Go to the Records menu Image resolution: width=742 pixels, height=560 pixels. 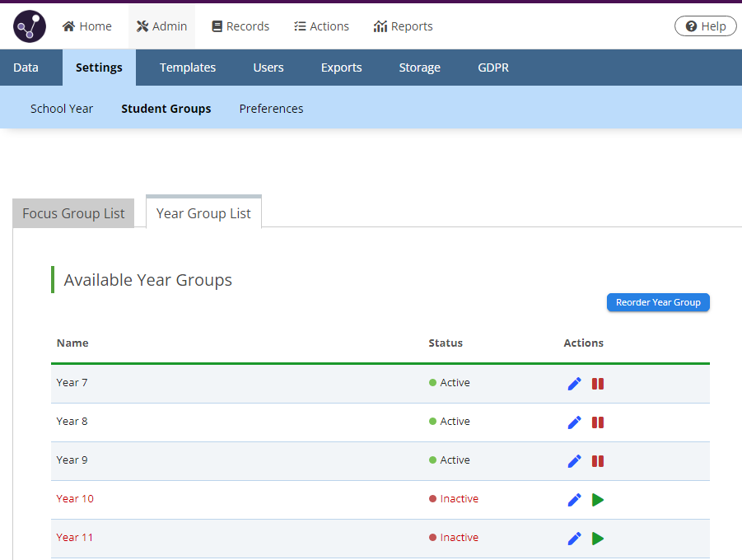click(x=240, y=26)
